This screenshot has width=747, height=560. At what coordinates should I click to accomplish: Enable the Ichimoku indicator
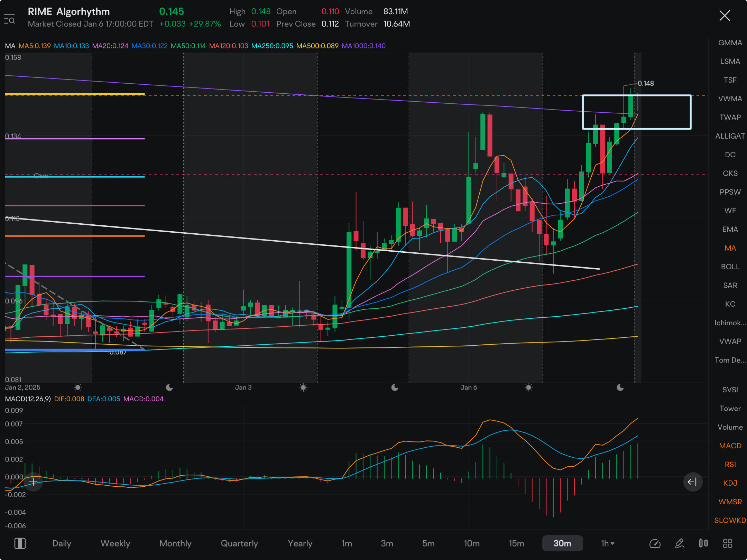pyautogui.click(x=730, y=323)
